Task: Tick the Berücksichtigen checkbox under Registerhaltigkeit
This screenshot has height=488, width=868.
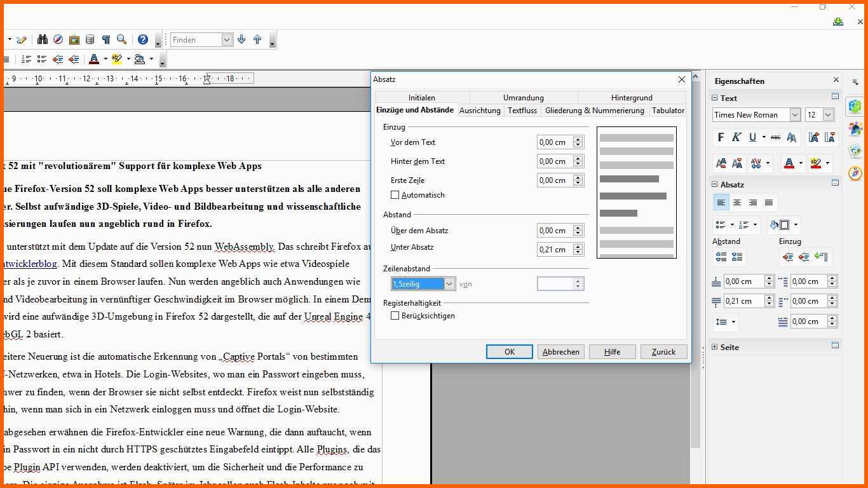Action: coord(395,316)
